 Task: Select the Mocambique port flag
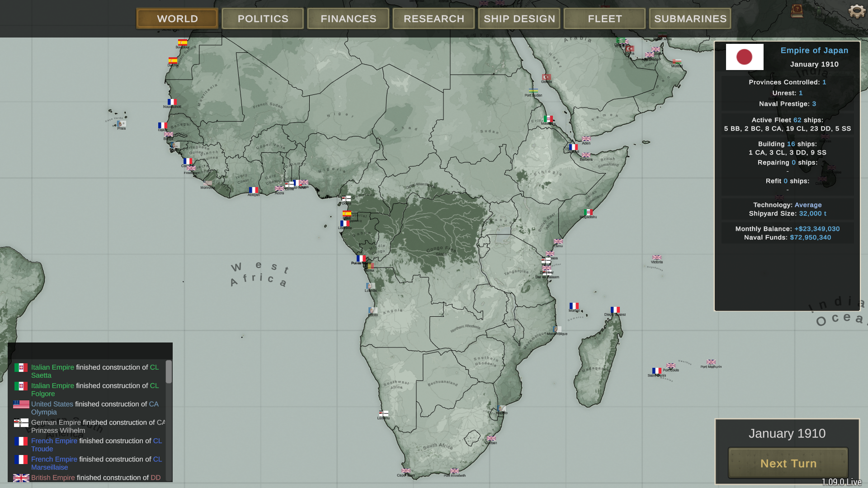point(557,329)
